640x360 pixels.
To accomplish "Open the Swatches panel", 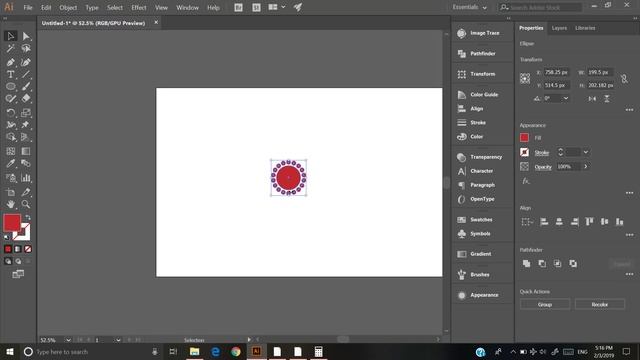I will coord(475,220).
